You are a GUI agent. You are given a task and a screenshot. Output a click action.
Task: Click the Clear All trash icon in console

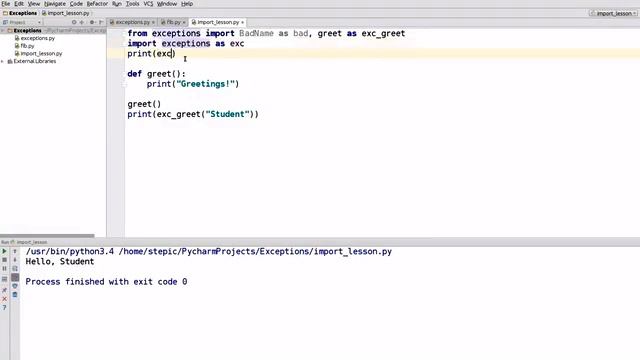point(15,295)
